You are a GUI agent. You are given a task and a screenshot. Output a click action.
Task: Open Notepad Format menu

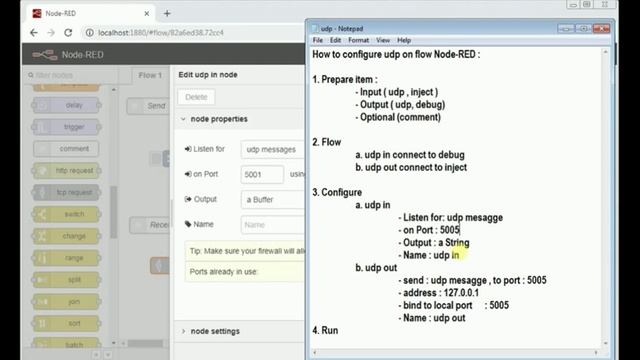358,40
